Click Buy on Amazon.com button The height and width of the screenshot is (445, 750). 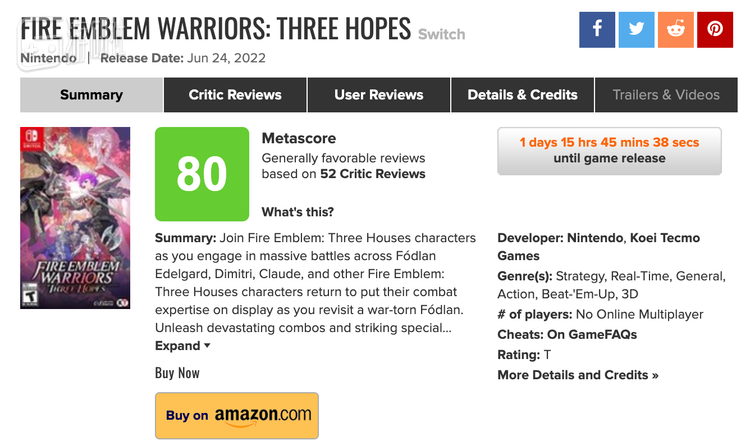click(x=237, y=415)
